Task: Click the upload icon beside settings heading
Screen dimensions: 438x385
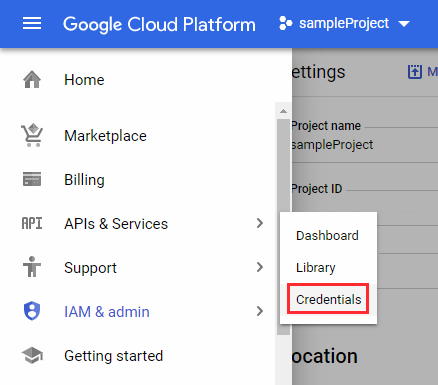Action: [x=415, y=72]
